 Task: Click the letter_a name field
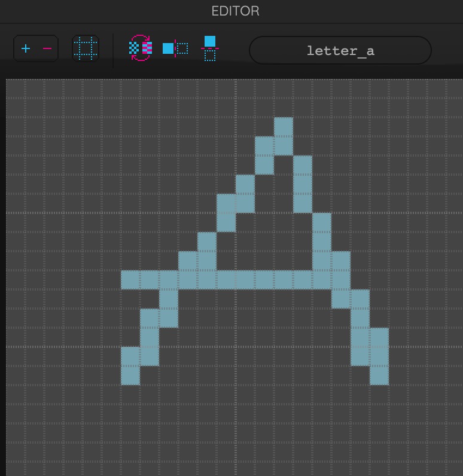[340, 50]
